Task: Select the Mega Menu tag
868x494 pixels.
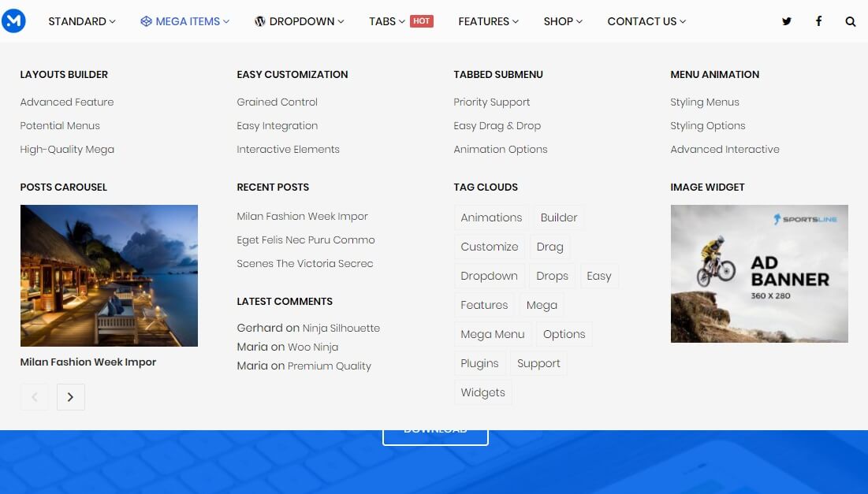Action: tap(493, 334)
